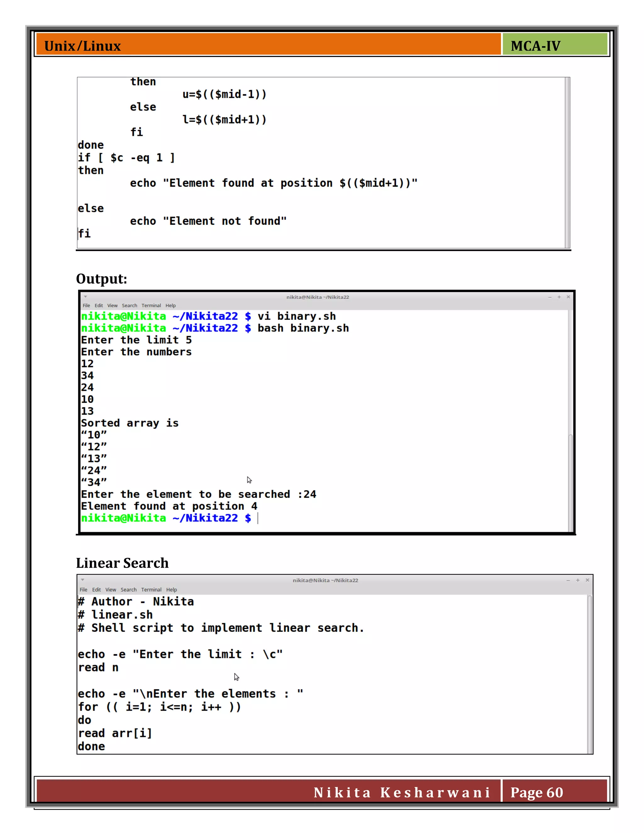Click the 'Linear Search' heading
Screen dimensions: 644x833
[x=122, y=563]
